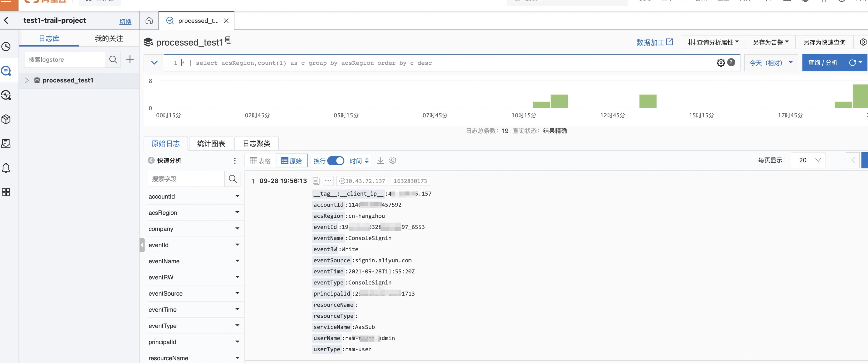This screenshot has width=868, height=363.
Task: Click the download logs icon
Action: (x=381, y=161)
